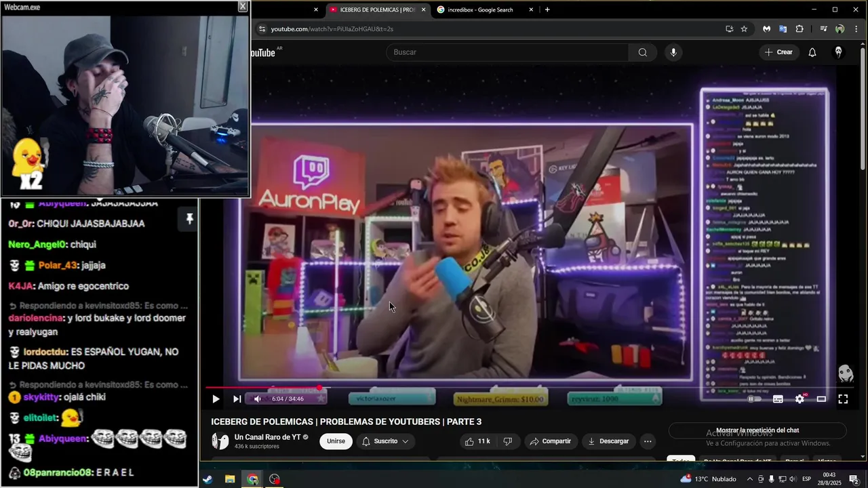Click the ESP language indicator

[807, 479]
